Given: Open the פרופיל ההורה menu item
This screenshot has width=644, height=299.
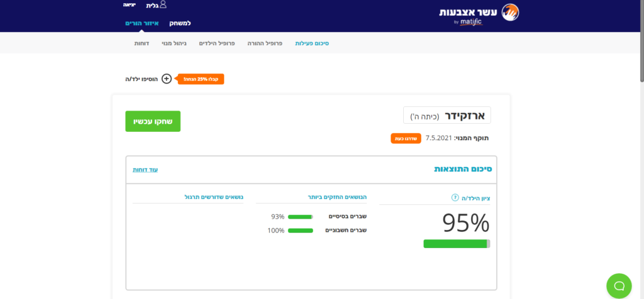Looking at the screenshot, I should tap(265, 43).
